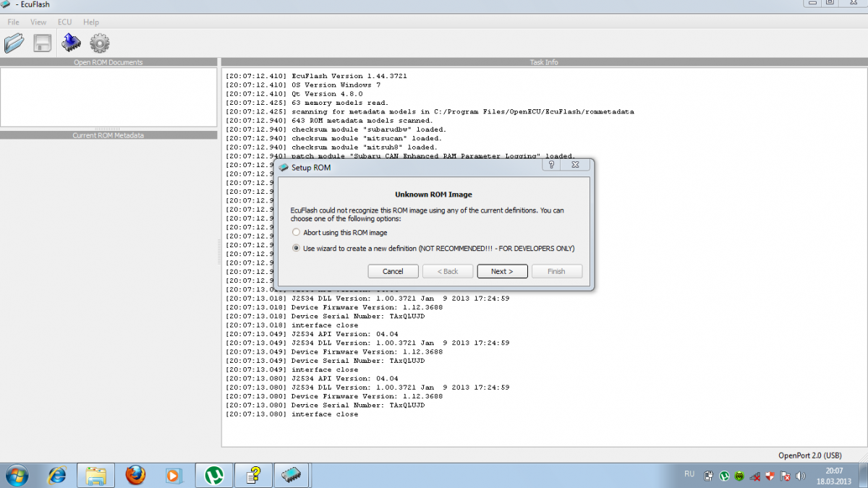Screen dimensions: 868x488
Task: Click the Task Info panel header
Action: click(544, 62)
